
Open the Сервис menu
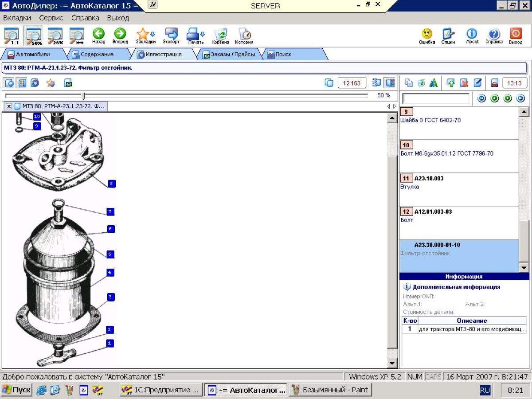[51, 18]
